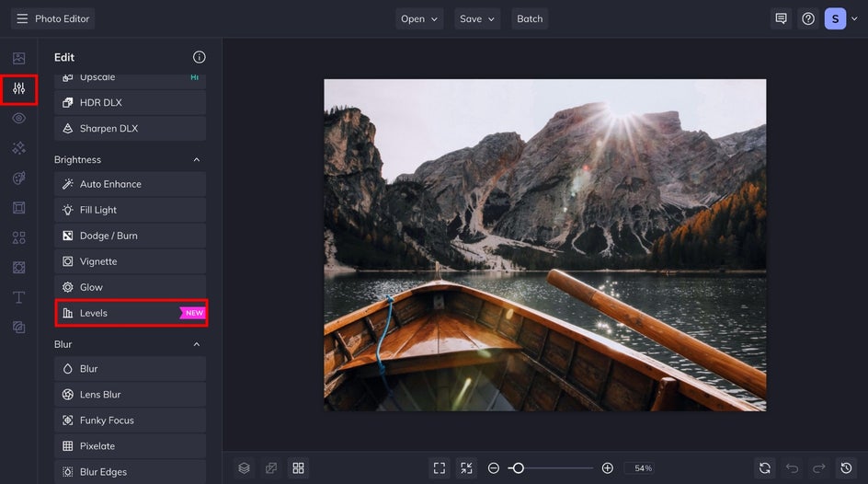
Task: Open the Frames sidebar icon
Action: pyautogui.click(x=18, y=208)
